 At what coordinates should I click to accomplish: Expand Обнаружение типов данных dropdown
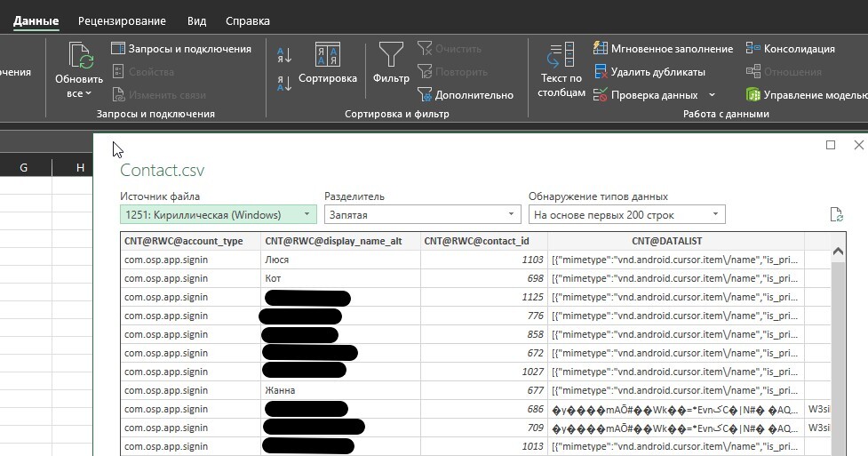(626, 214)
